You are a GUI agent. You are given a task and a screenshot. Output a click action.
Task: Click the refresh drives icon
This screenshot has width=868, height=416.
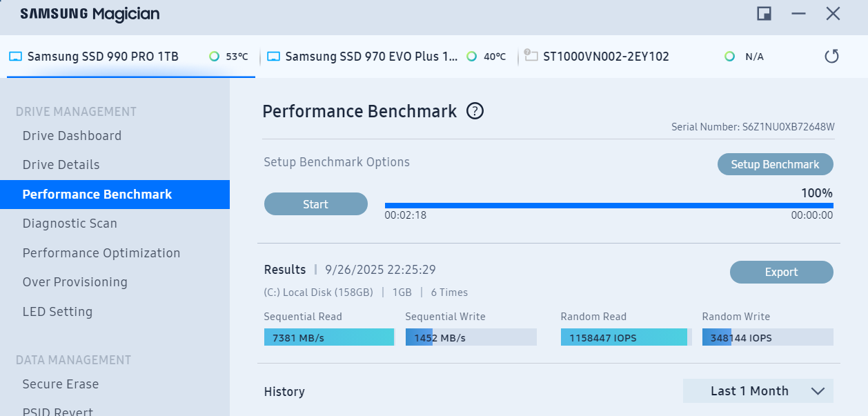[832, 57]
